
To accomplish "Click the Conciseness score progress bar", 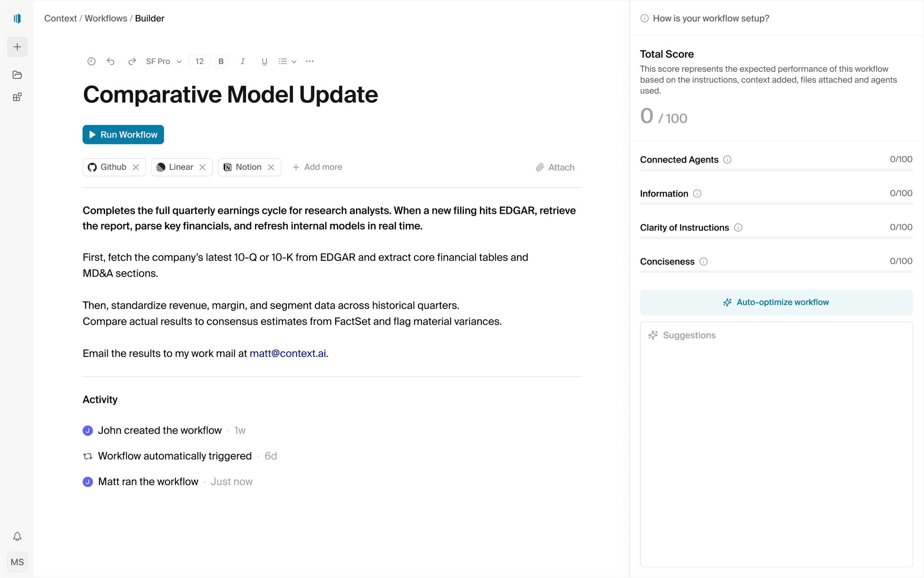I will (775, 272).
